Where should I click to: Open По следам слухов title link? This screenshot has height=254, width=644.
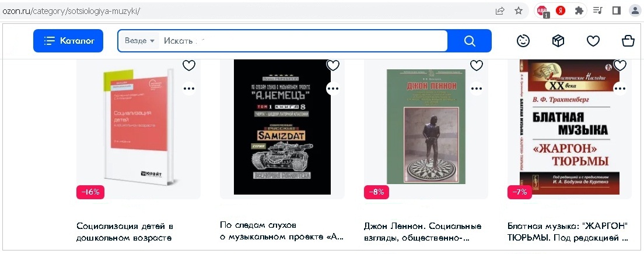[x=281, y=231]
